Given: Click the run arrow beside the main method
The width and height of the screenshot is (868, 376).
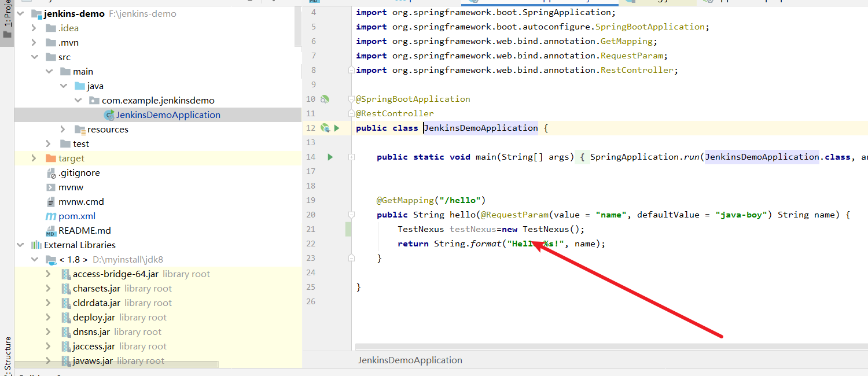Looking at the screenshot, I should [x=330, y=157].
